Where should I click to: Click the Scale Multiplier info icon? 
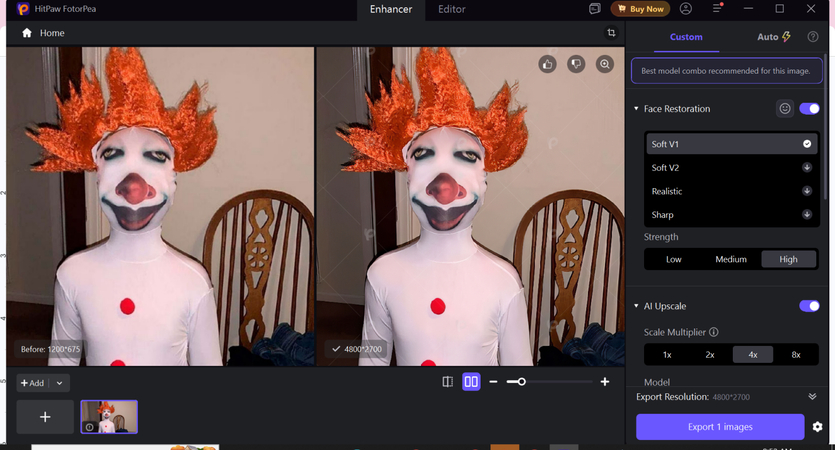click(x=714, y=332)
